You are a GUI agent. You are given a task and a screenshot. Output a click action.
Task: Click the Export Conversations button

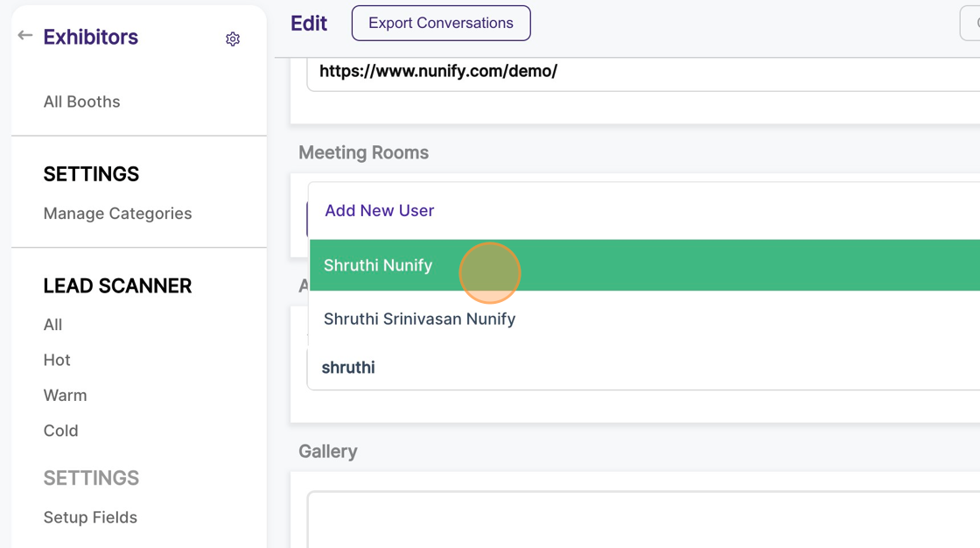click(x=441, y=24)
